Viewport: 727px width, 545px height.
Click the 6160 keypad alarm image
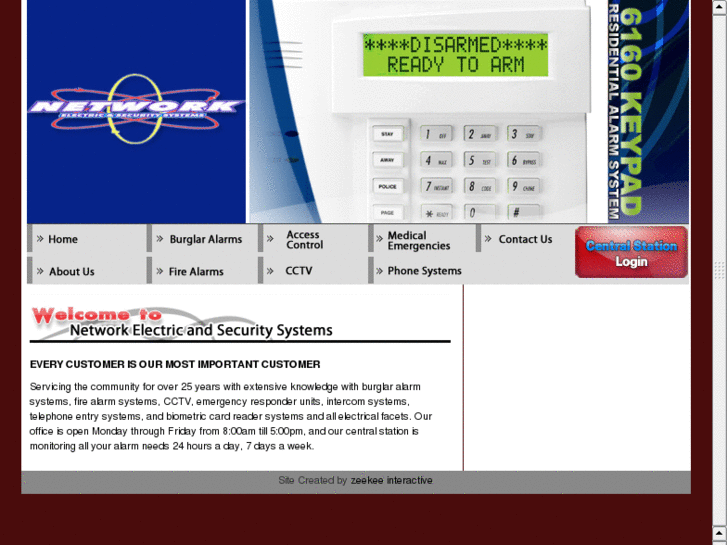coord(427,111)
